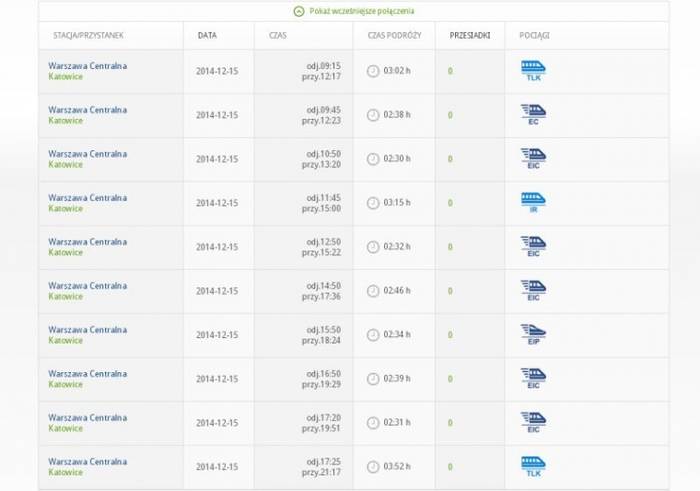Open the EIC train icon on the 10:50 connection

(533, 158)
